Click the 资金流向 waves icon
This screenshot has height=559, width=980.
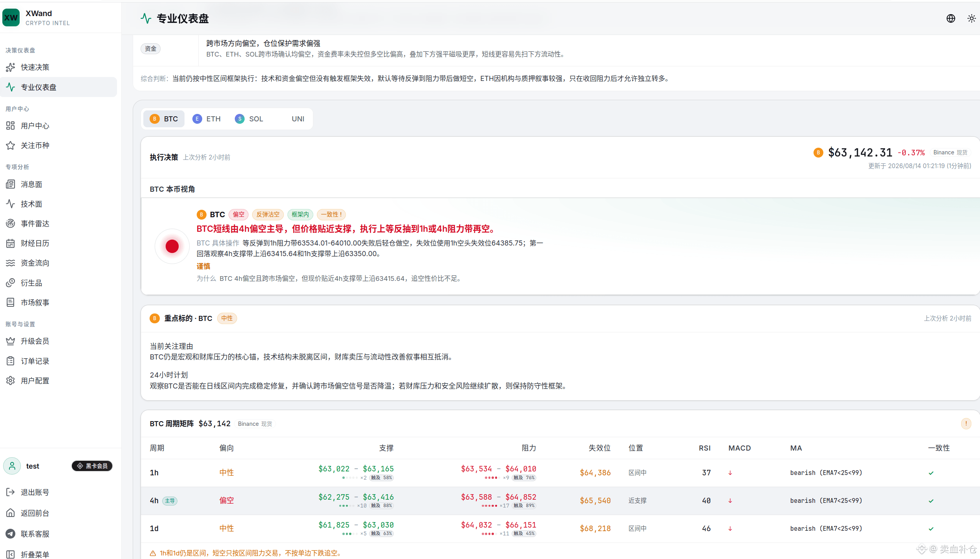[x=11, y=263]
